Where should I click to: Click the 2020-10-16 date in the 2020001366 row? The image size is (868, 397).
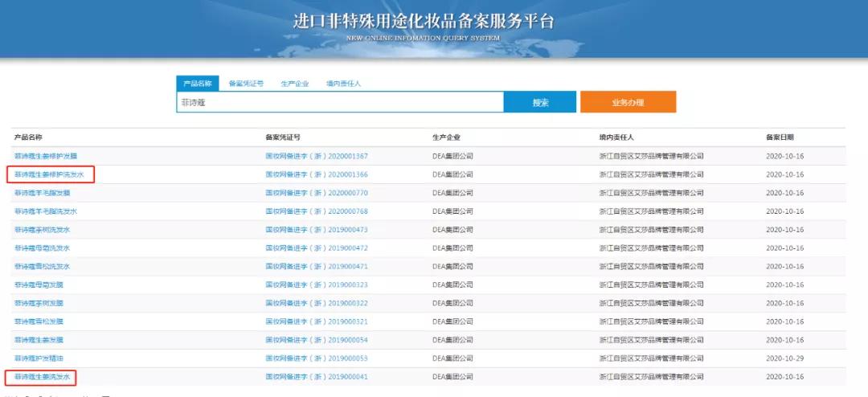click(784, 174)
